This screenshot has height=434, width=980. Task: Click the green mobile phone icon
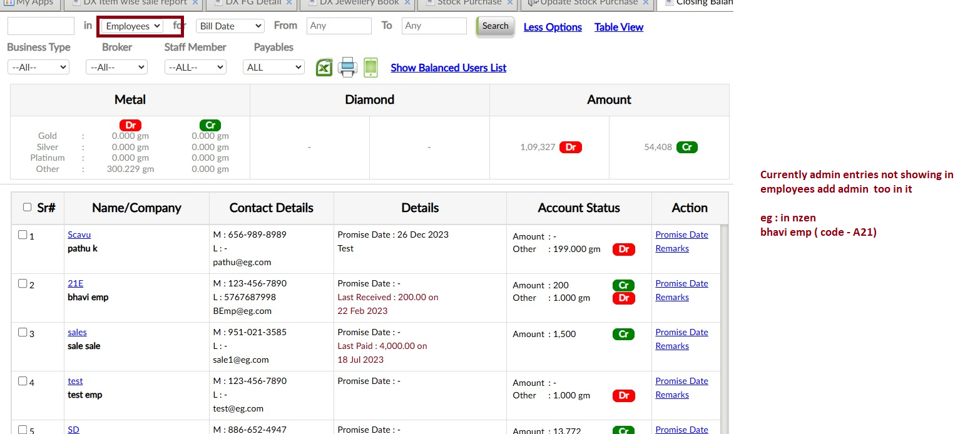370,68
